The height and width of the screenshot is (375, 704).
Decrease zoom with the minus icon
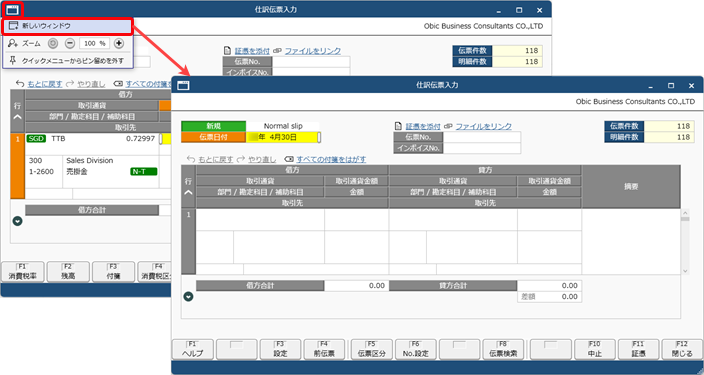pos(70,44)
